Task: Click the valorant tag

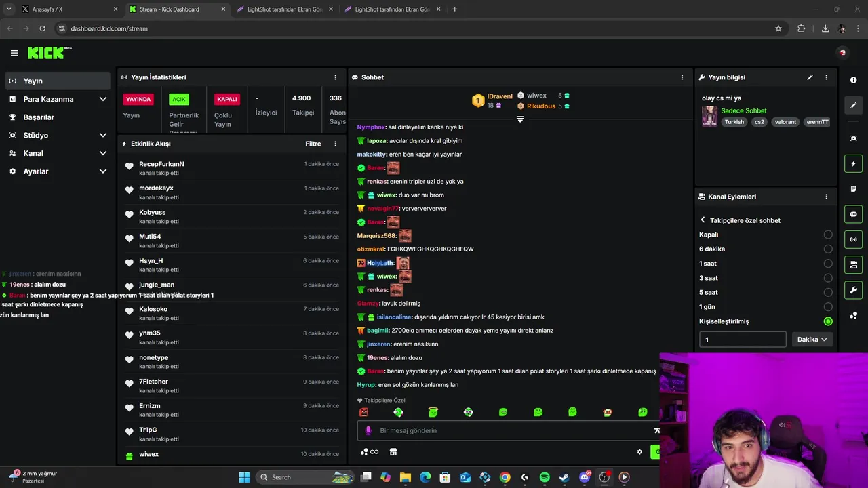Action: 785,122
